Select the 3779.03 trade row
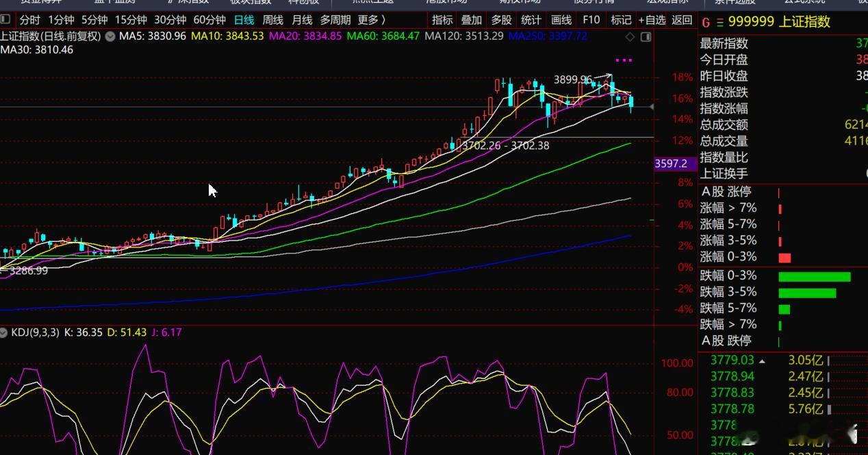 (782, 360)
